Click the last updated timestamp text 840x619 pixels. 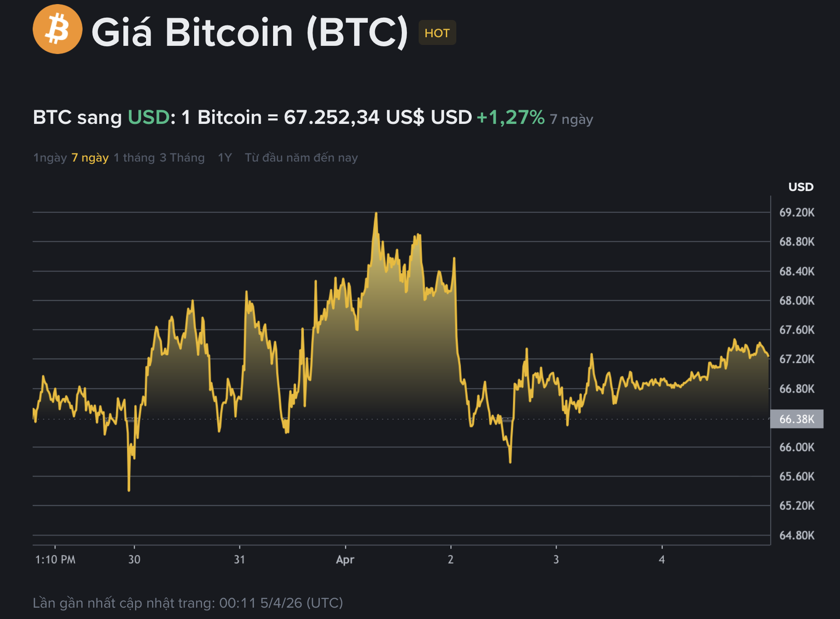187,603
